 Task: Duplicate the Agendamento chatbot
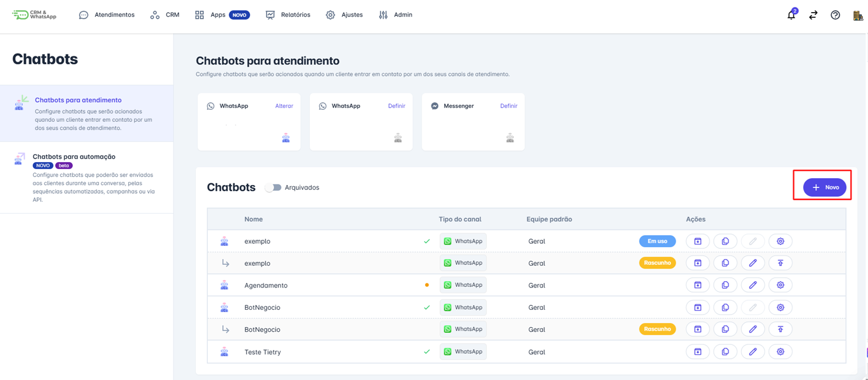[725, 285]
